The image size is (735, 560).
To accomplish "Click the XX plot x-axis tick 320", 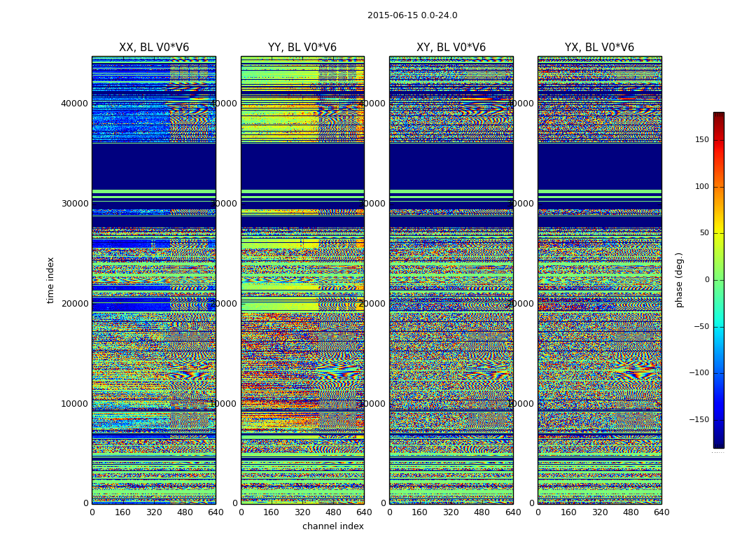I will [154, 512].
